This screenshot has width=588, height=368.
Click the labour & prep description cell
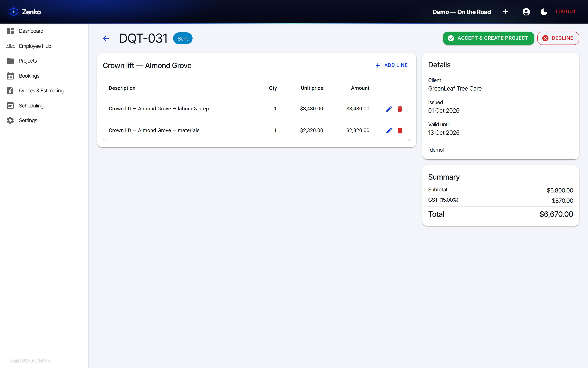159,109
